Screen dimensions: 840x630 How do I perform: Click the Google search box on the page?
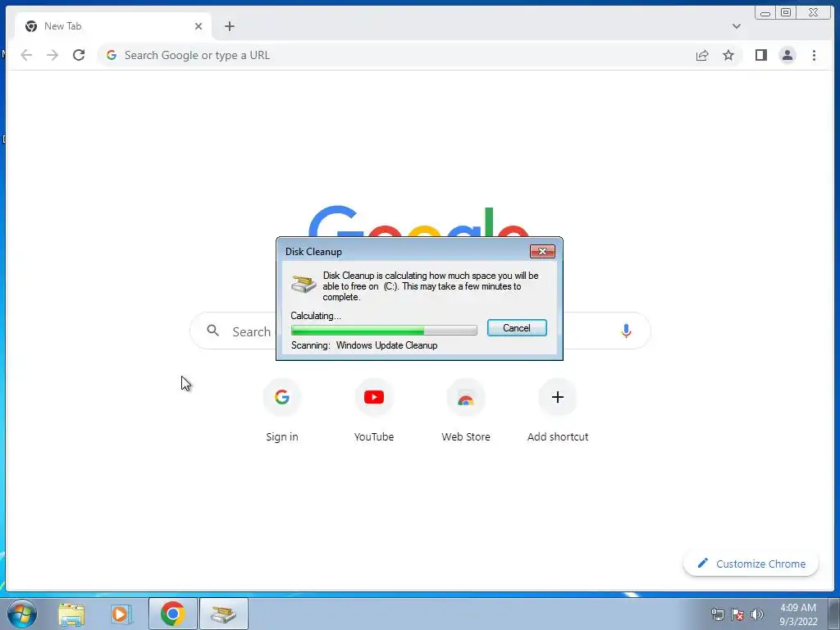(420, 331)
